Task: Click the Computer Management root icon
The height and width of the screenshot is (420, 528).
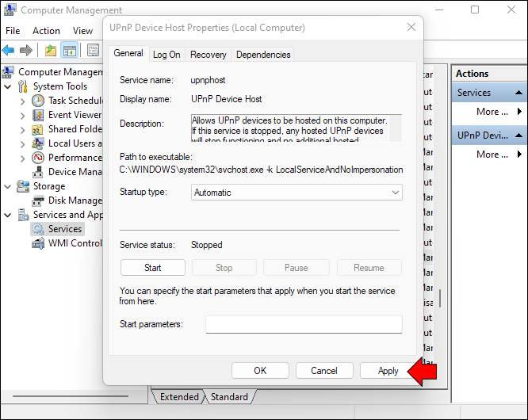Action: coord(9,72)
